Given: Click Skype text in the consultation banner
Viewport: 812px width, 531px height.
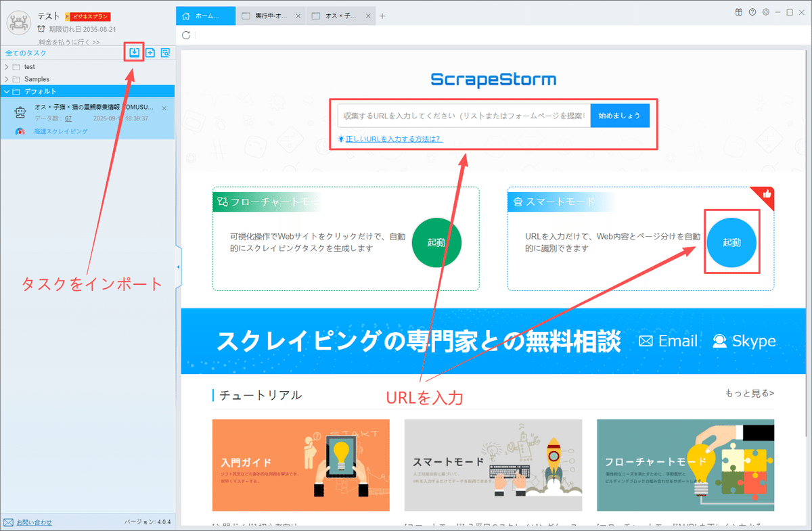Looking at the screenshot, I should [754, 342].
